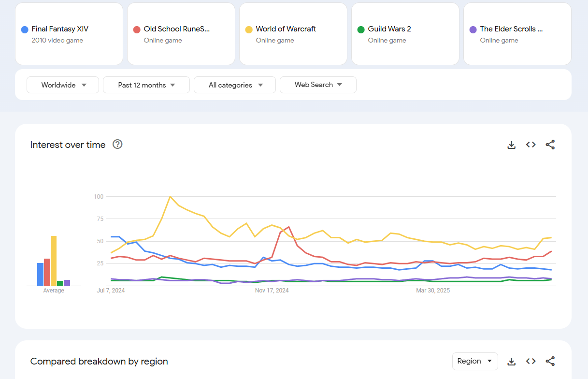Open the Region breakdown dropdown
This screenshot has width=588, height=379.
click(x=475, y=361)
